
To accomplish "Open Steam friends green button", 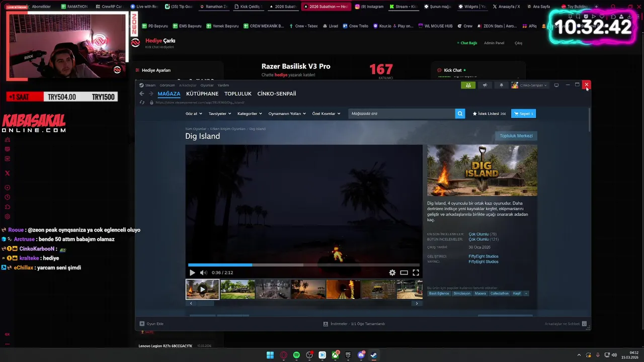I will click(468, 85).
